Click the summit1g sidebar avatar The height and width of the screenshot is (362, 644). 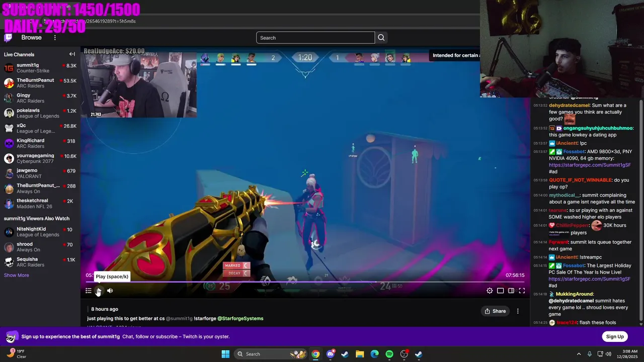9,68
